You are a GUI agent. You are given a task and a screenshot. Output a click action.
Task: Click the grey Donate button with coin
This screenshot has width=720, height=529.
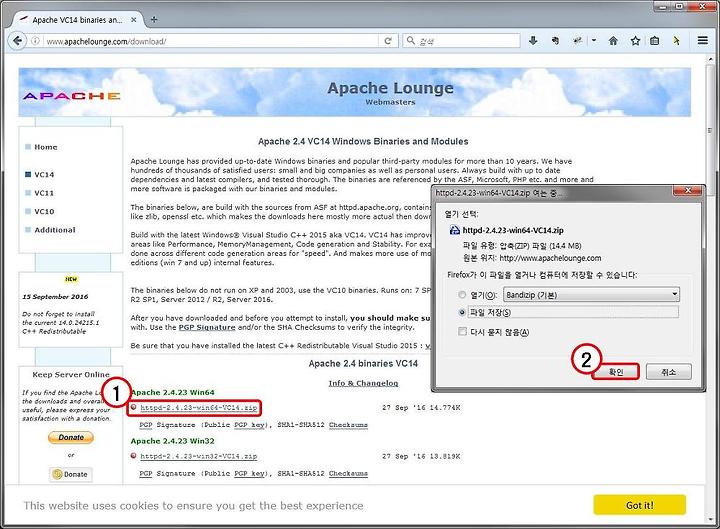coord(71,474)
